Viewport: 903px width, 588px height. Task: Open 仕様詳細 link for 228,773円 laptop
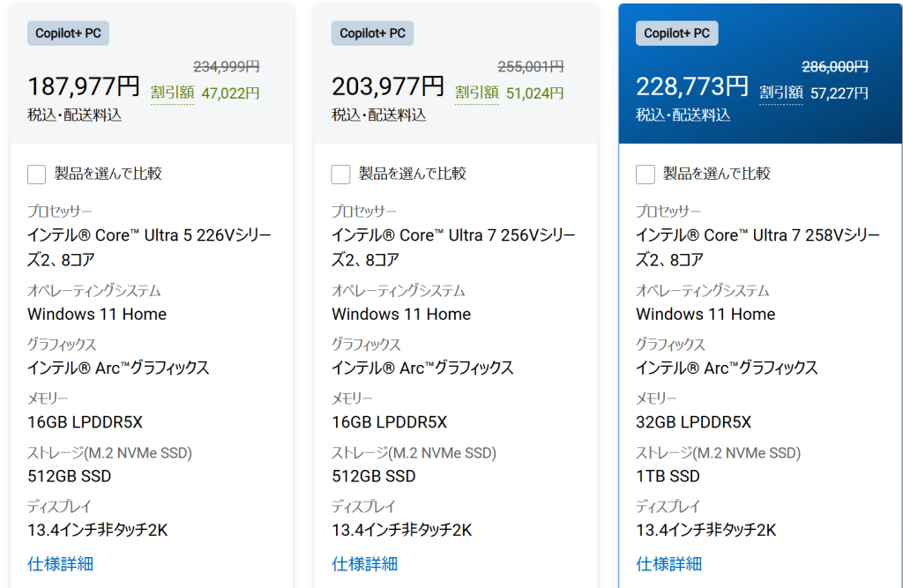669,563
